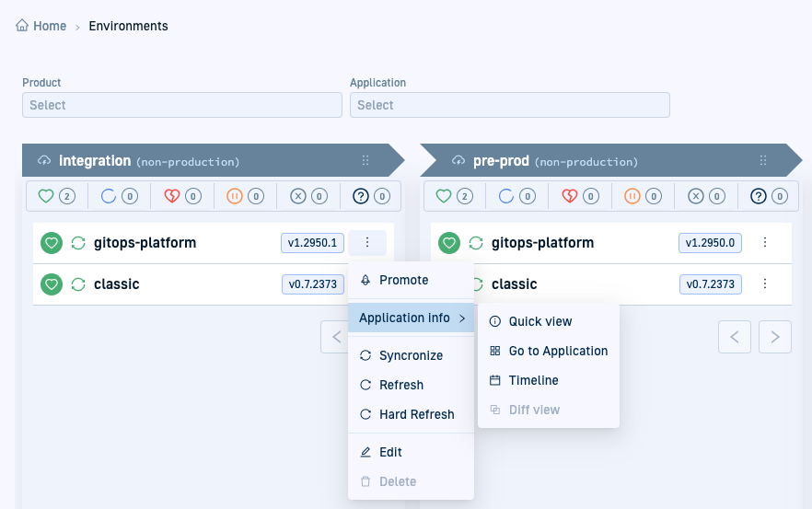Click the integration gitops-platform sync status icon
This screenshot has width=812, height=509.
point(78,243)
